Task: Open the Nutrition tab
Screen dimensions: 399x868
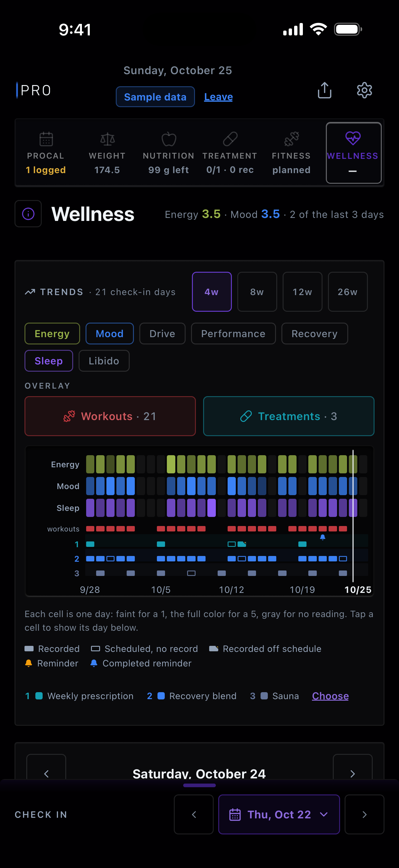Action: [169, 153]
